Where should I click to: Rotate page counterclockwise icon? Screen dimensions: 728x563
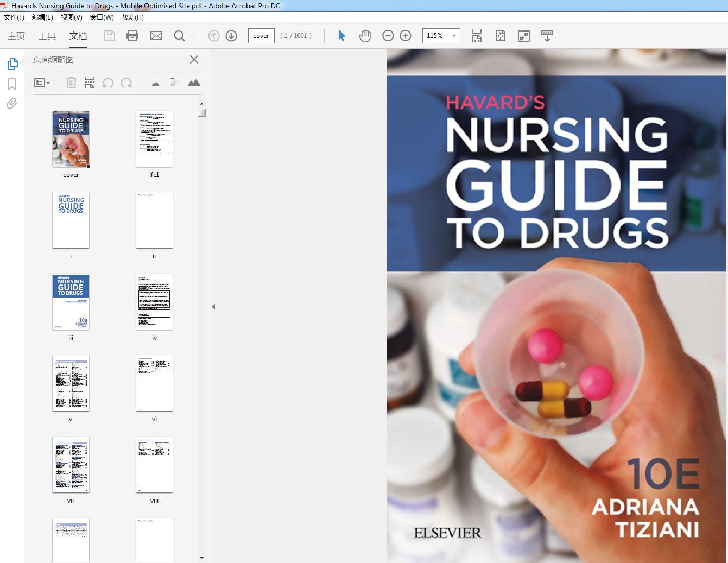[x=108, y=83]
